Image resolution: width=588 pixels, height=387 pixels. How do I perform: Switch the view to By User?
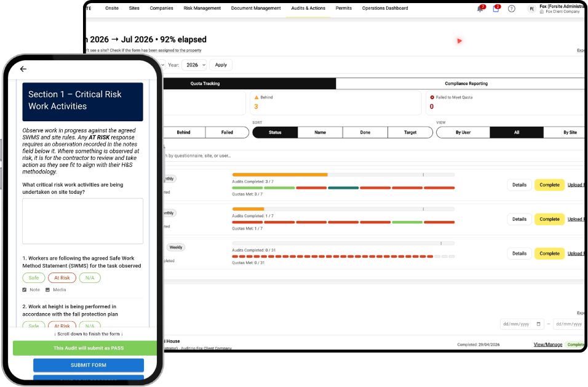463,132
